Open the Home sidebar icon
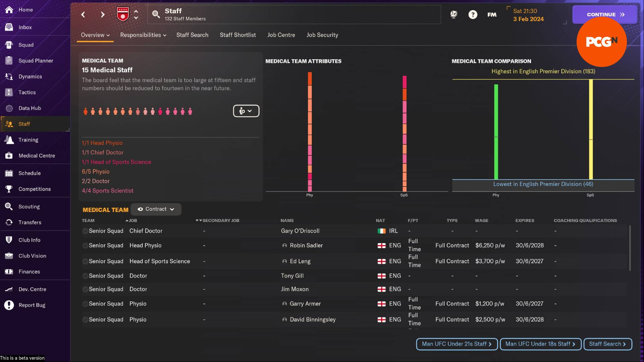 click(x=9, y=10)
